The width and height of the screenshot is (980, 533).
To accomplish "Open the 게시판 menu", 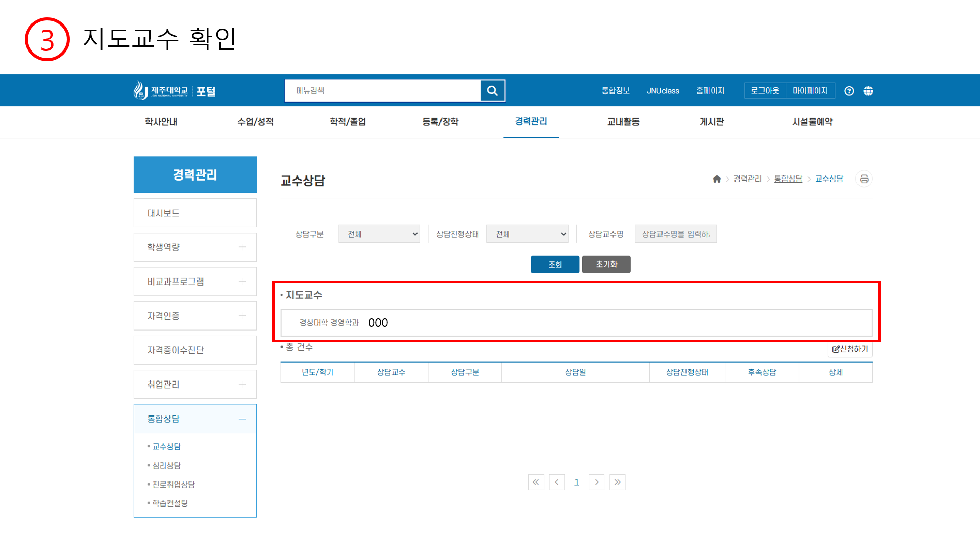I will tap(712, 122).
